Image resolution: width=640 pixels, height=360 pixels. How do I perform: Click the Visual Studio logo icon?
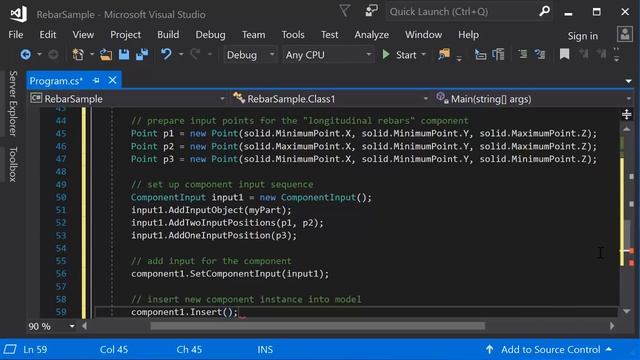point(18,14)
